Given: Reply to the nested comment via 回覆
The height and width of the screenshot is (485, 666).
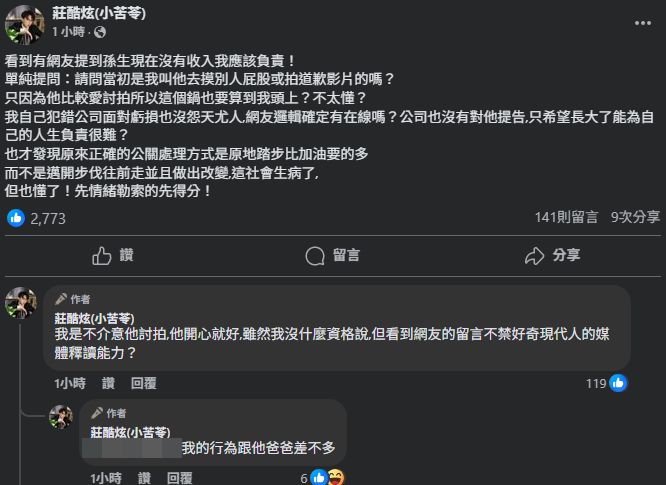Looking at the screenshot, I should click(x=180, y=479).
